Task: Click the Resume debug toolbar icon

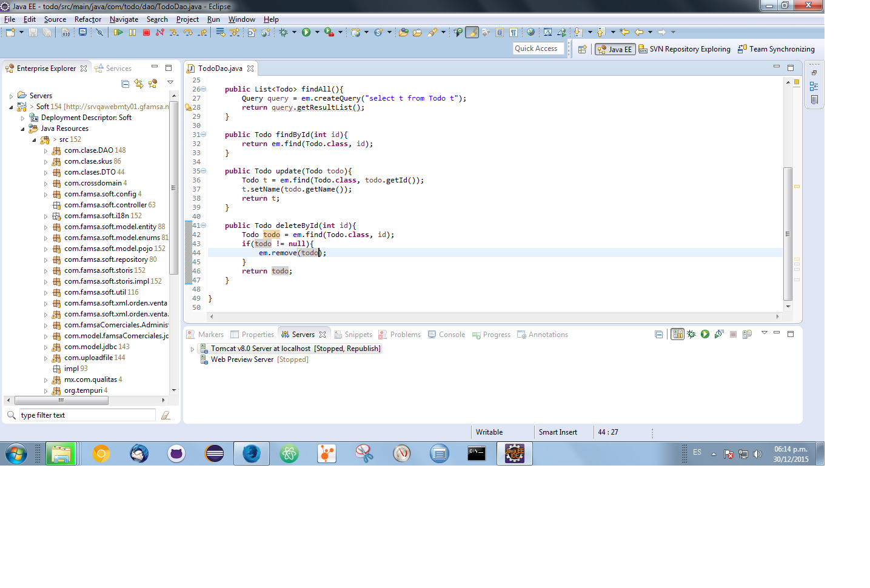Action: click(x=118, y=32)
